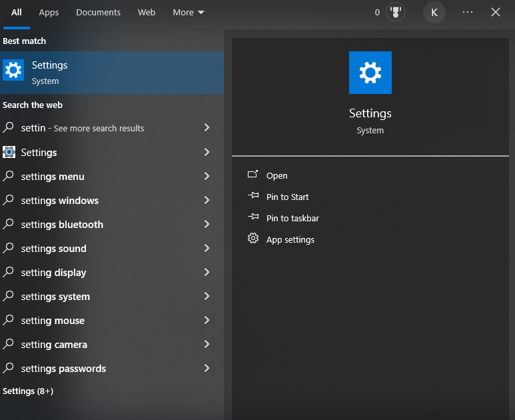515x420 pixels.
Task: Expand the setting mouse suggestion chevron
Action: (x=207, y=320)
